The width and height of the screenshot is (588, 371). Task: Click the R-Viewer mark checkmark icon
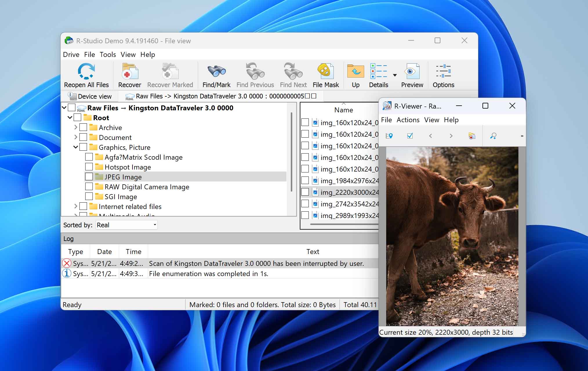[x=410, y=136]
